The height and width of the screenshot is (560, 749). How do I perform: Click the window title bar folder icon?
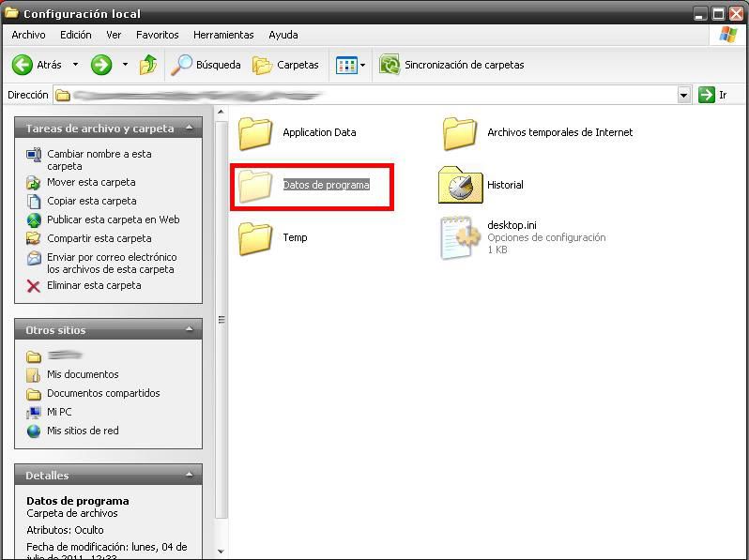[x=11, y=13]
